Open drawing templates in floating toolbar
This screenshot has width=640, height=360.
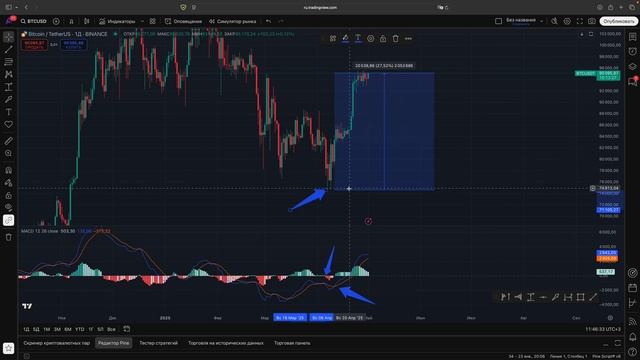click(x=333, y=38)
